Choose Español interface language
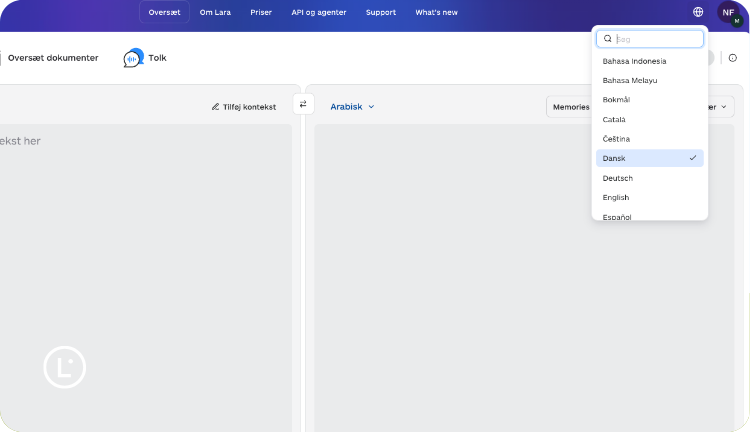This screenshot has height=432, width=750. (650, 216)
